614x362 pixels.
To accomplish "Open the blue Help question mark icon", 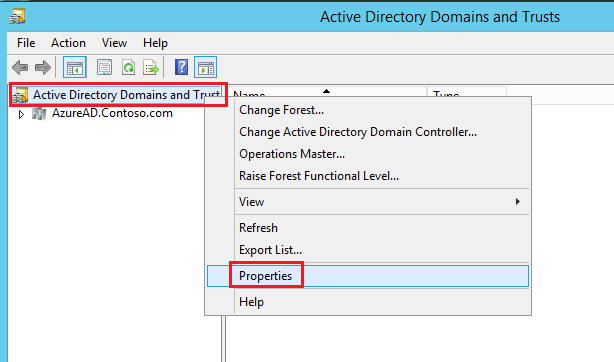I will (181, 67).
